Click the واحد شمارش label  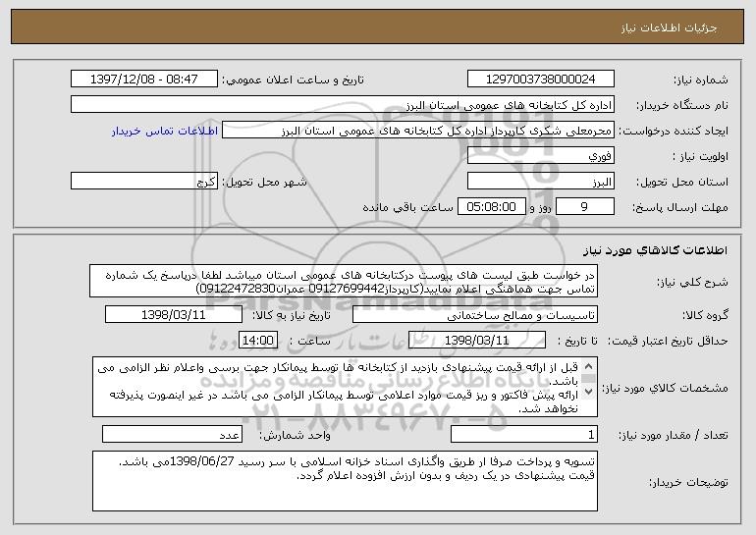pos(295,435)
